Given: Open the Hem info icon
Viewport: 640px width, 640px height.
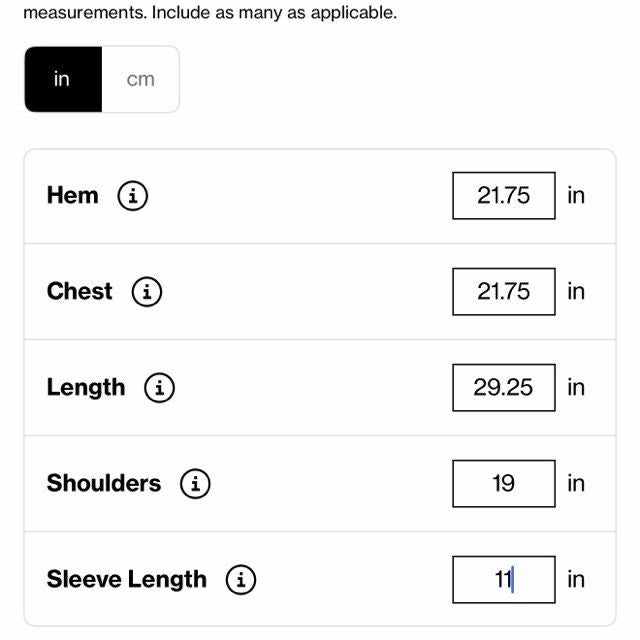Looking at the screenshot, I should point(133,196).
